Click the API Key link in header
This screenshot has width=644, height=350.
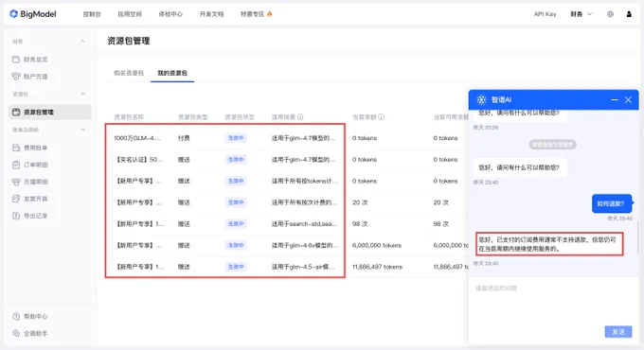point(545,14)
